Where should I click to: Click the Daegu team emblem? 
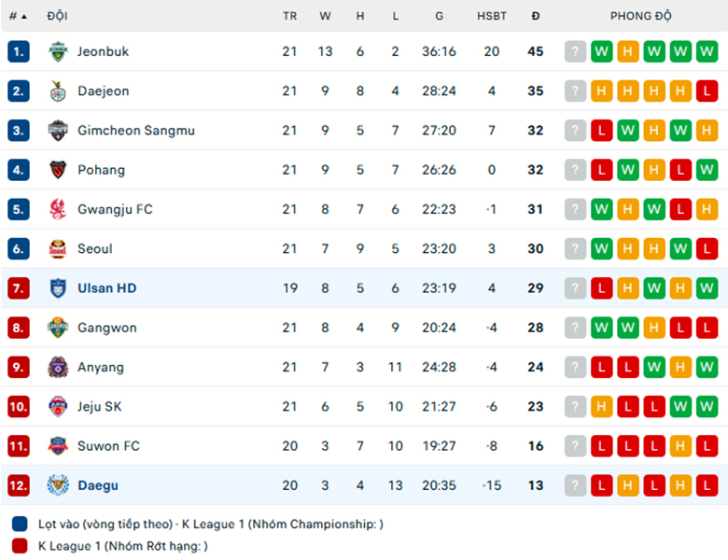[58, 485]
